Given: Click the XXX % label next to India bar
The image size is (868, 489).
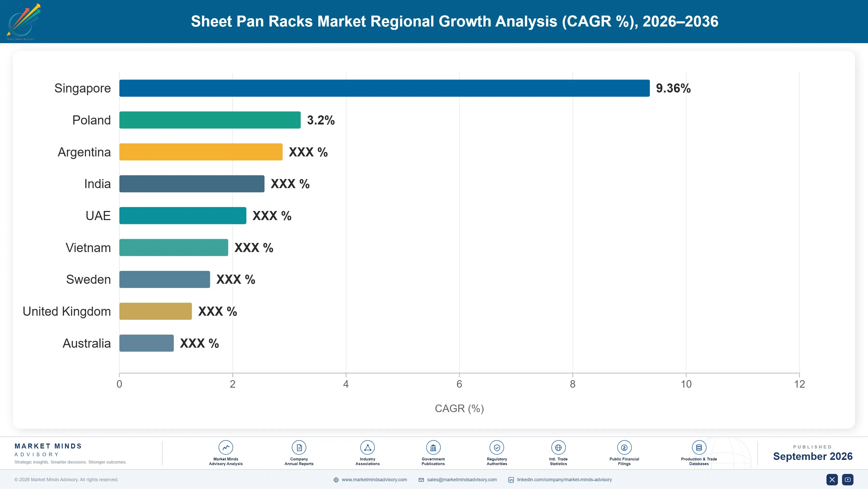Looking at the screenshot, I should 290,184.
